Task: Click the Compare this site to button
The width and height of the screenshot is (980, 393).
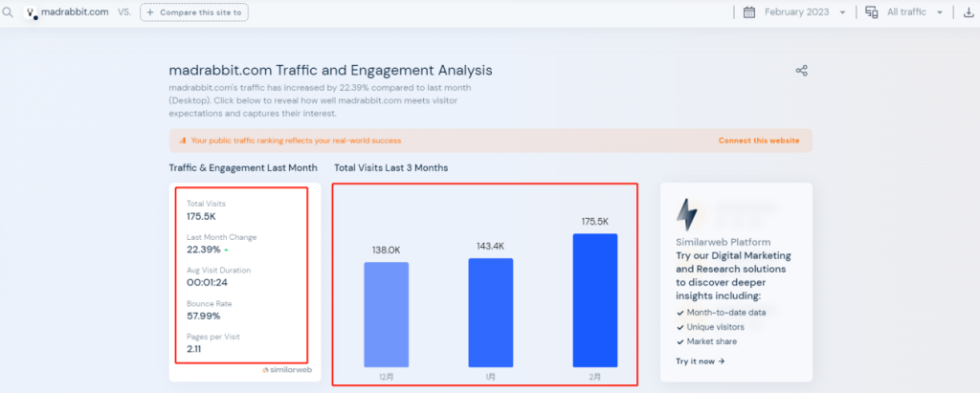Action: tap(194, 12)
